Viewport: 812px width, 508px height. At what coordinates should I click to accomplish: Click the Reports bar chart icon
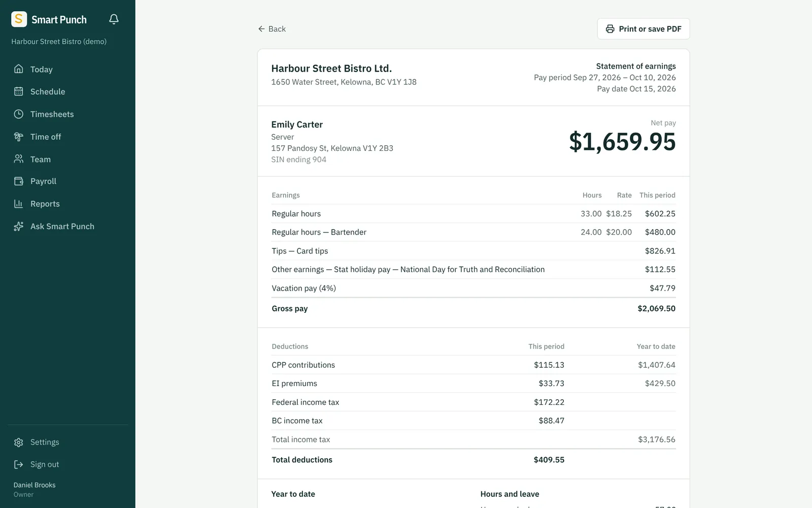click(19, 204)
